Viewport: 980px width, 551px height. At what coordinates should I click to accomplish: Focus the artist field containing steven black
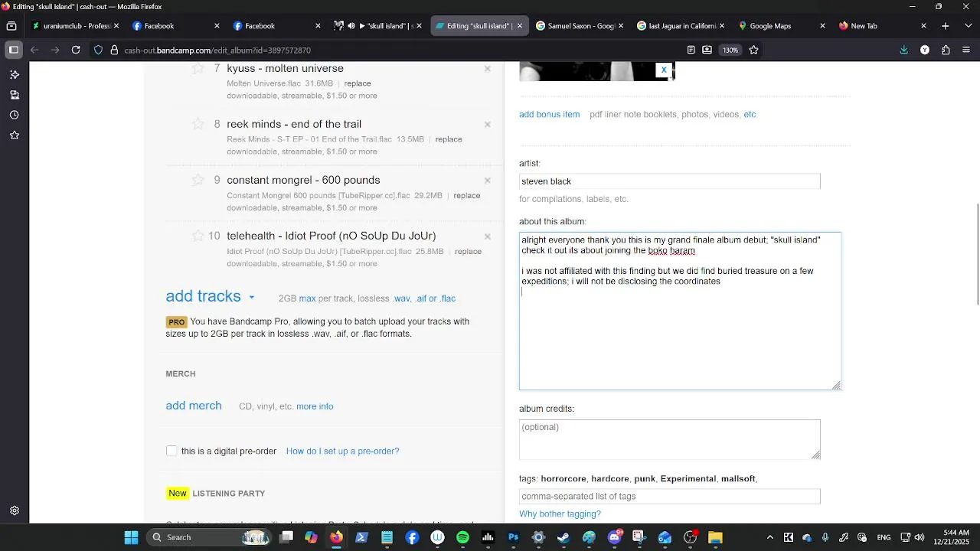tap(669, 181)
